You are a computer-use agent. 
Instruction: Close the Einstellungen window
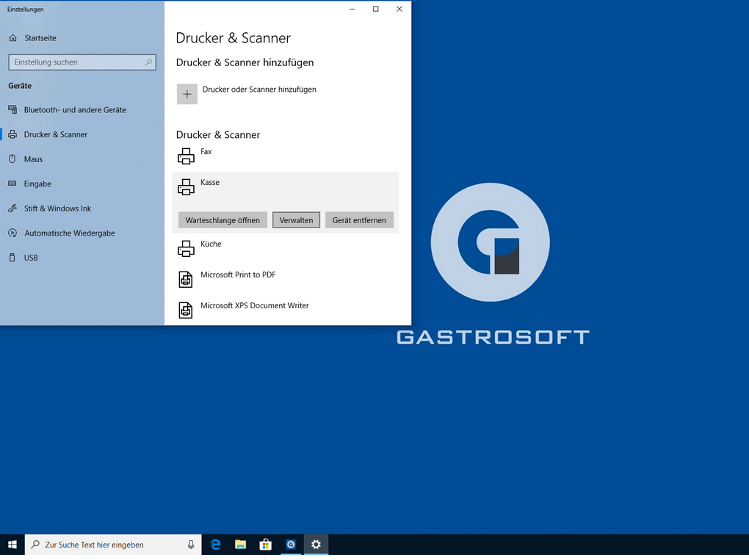coord(399,9)
